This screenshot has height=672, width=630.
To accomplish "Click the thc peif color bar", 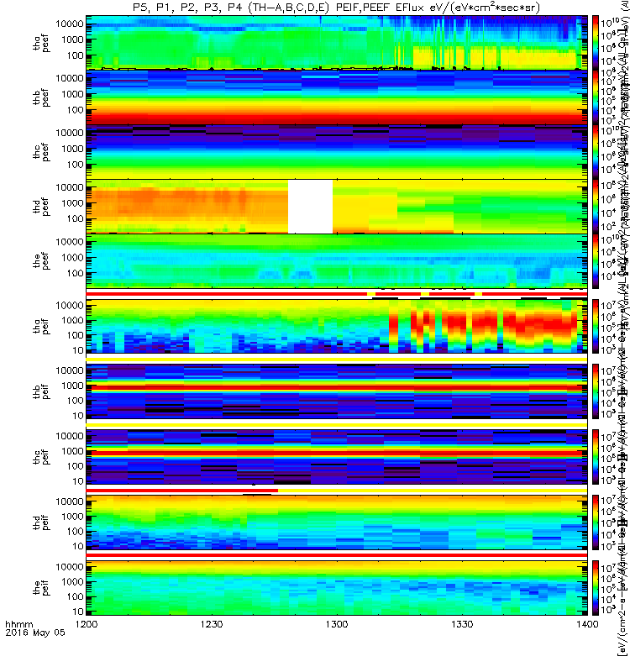I will 596,457.
